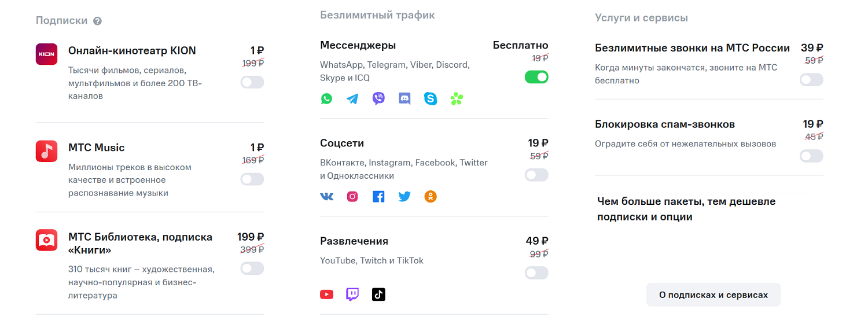The height and width of the screenshot is (324, 868).
Task: Click the MTS Library books icon
Action: point(46,240)
